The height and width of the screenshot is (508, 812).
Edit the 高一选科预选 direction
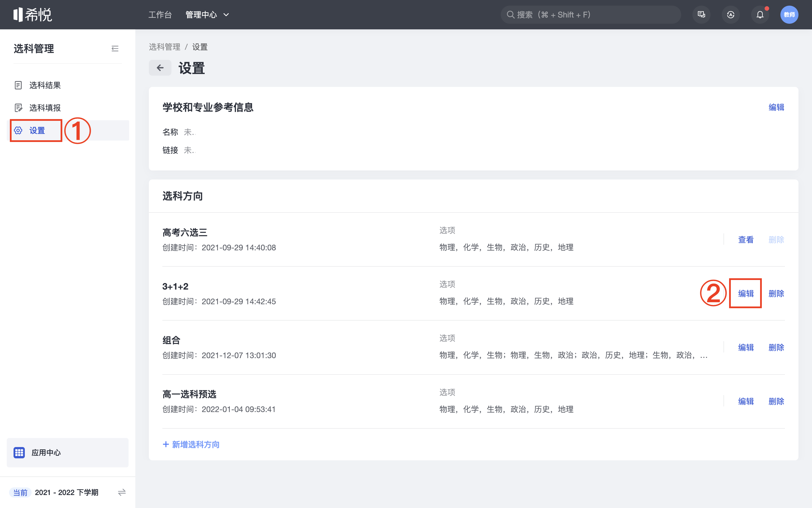pyautogui.click(x=746, y=402)
